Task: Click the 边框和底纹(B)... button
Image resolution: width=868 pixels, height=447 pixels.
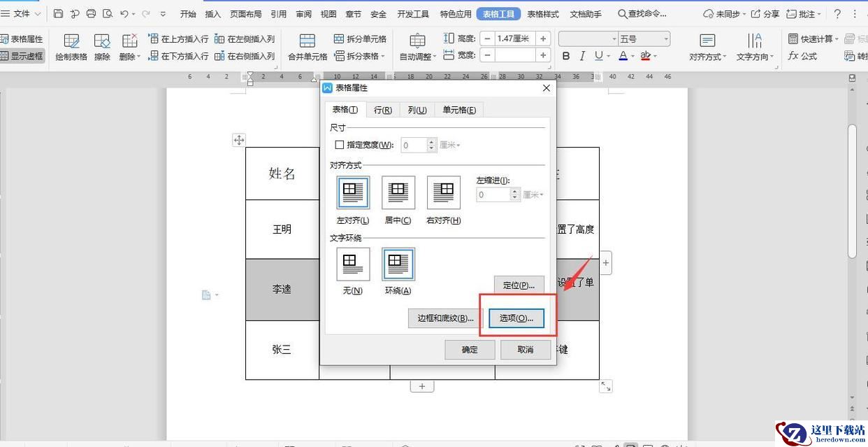Action: (446, 318)
